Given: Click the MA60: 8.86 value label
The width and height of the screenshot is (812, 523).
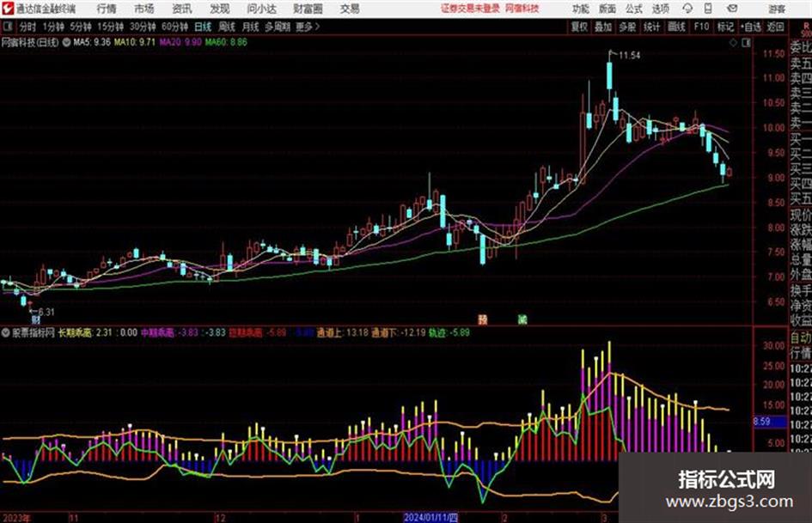Looking at the screenshot, I should tap(226, 42).
